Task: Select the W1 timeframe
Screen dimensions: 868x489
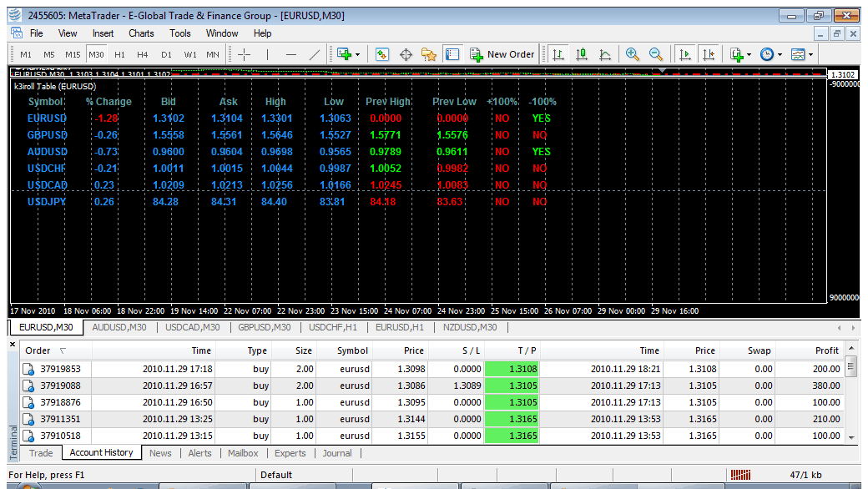Action: tap(190, 55)
